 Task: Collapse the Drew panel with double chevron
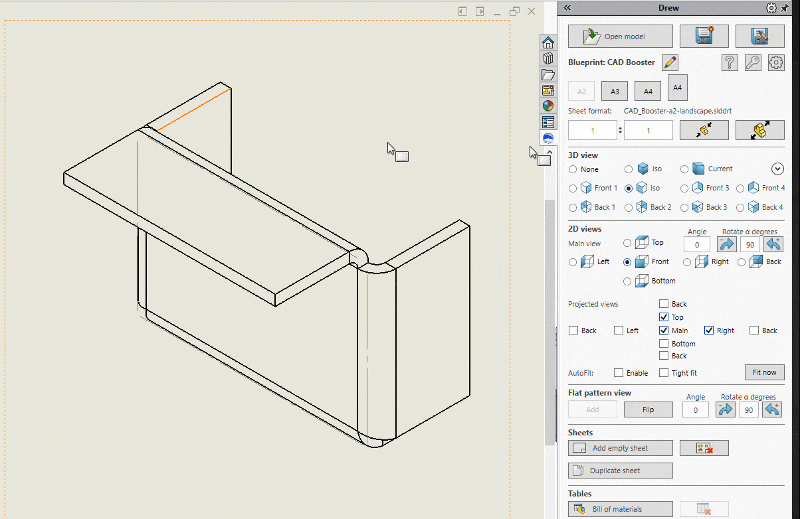(567, 7)
